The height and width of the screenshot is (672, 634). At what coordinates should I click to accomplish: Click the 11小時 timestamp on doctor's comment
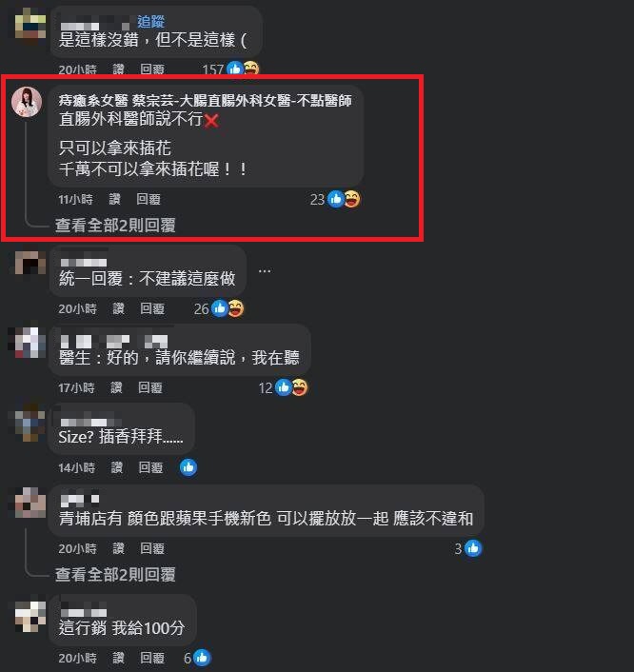75,199
